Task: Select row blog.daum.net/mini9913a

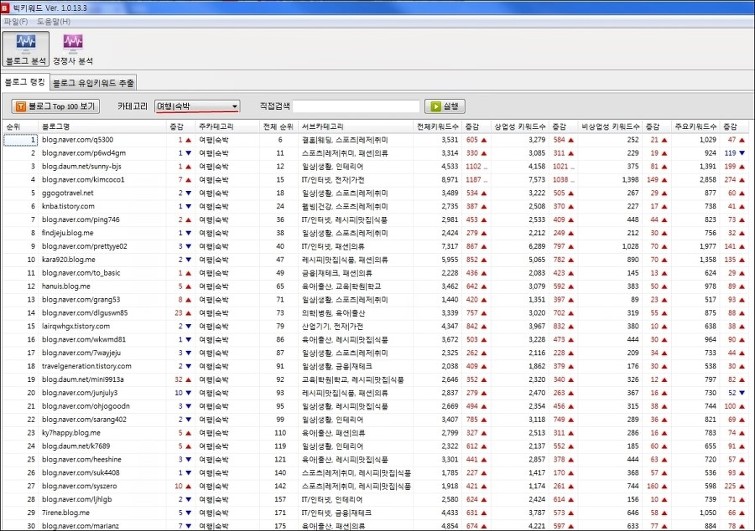Action: click(376, 379)
